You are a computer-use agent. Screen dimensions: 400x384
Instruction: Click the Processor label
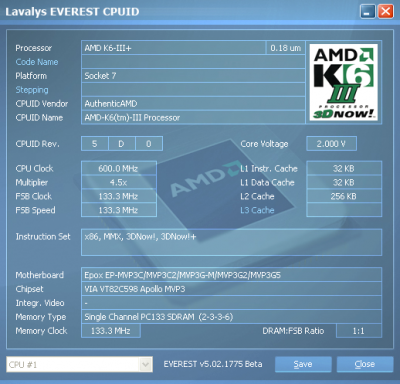pyautogui.click(x=34, y=48)
